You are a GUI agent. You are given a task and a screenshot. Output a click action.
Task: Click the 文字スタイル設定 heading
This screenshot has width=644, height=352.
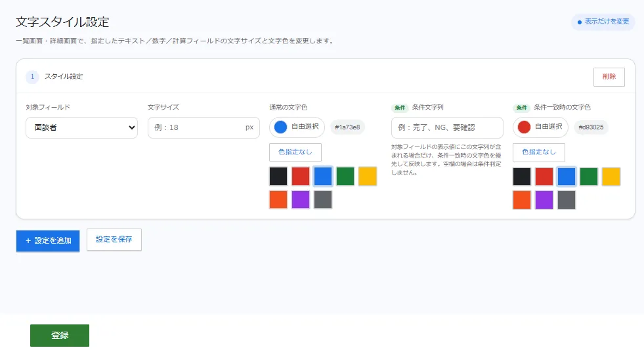point(62,22)
